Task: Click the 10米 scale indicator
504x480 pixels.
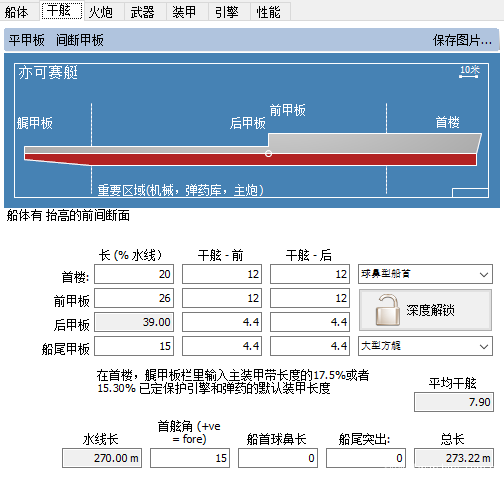Action: point(469,71)
